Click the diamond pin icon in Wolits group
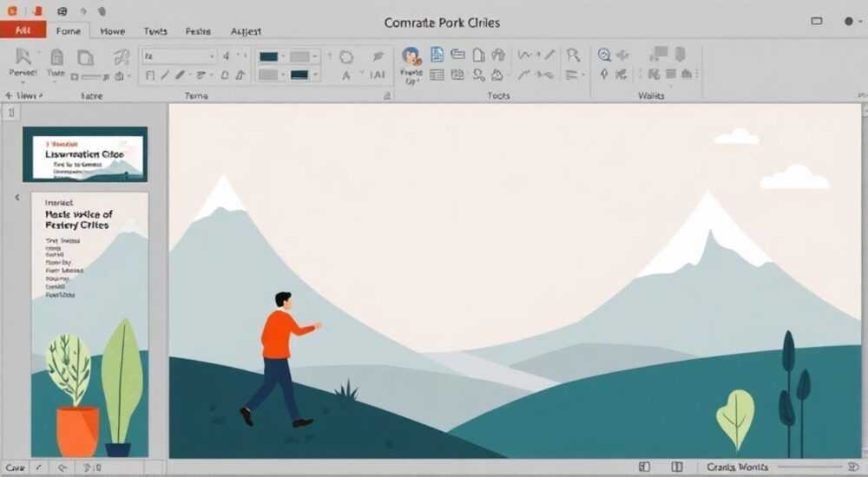The height and width of the screenshot is (477, 868). pyautogui.click(x=604, y=74)
